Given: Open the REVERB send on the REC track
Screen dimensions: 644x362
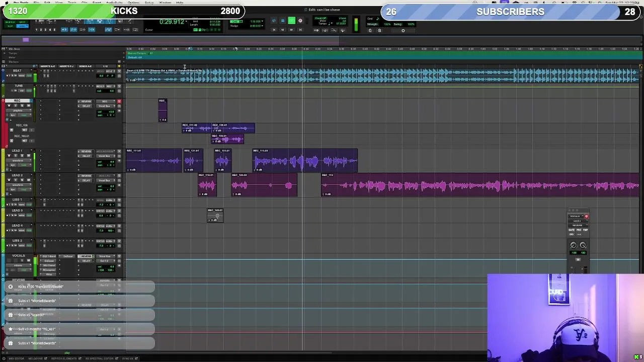Looking at the screenshot, I should tap(86, 102).
